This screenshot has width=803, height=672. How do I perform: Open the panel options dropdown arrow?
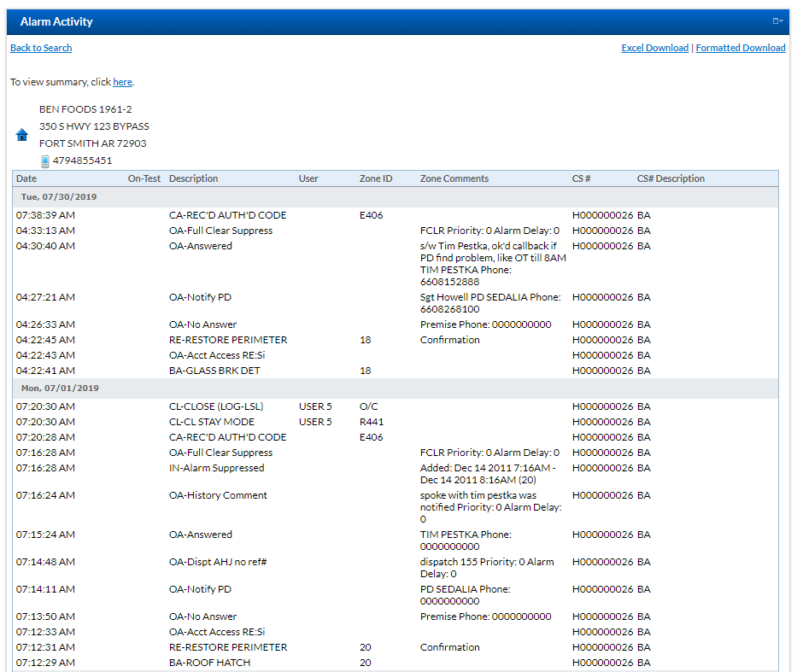pyautogui.click(x=782, y=20)
